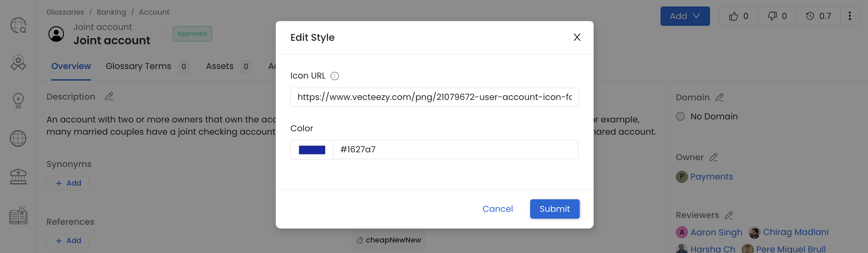Click the Joint account term avatar icon
The width and height of the screenshot is (868, 253).
coord(56,34)
